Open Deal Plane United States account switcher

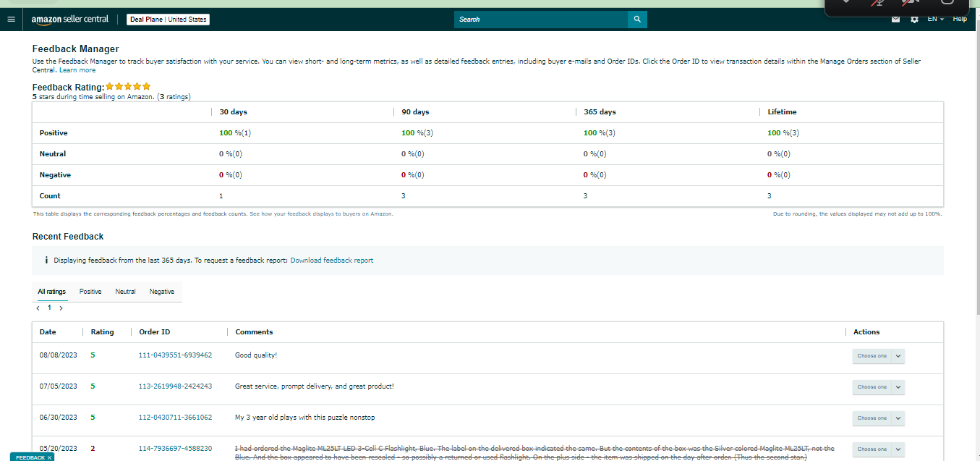(169, 20)
